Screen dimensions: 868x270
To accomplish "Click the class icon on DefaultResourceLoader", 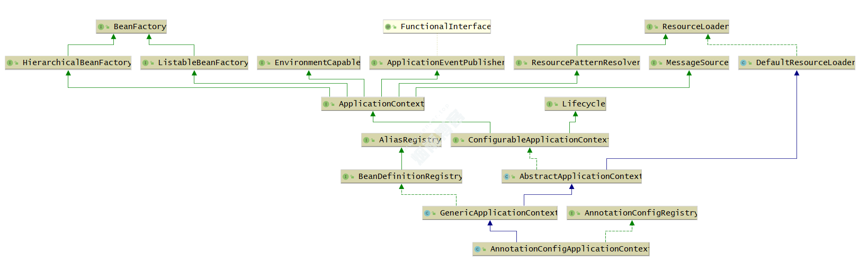I will tap(744, 62).
